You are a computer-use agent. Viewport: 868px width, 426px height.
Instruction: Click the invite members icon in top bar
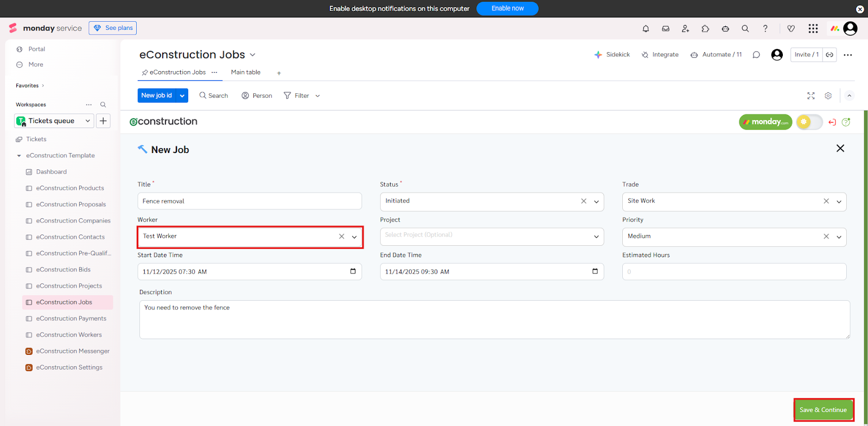[686, 29]
